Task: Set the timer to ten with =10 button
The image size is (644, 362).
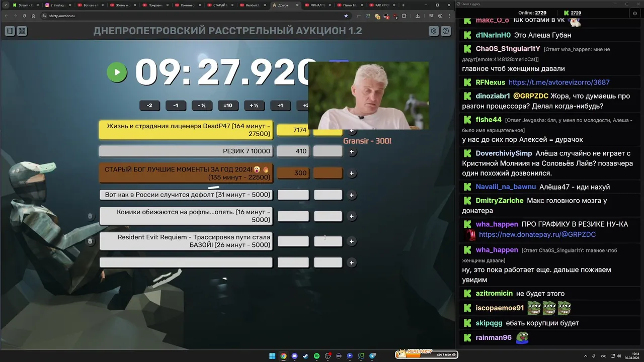Action: click(228, 106)
